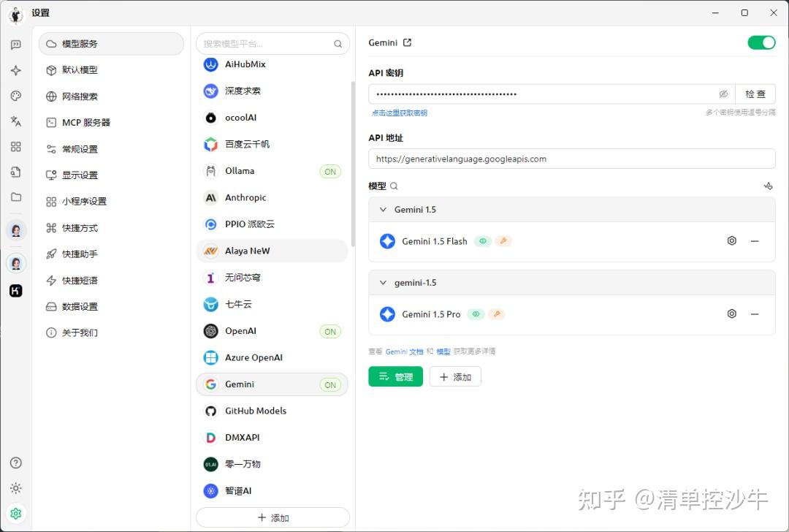Select Azure OpenAI provider
789x532 pixels.
(x=272, y=358)
